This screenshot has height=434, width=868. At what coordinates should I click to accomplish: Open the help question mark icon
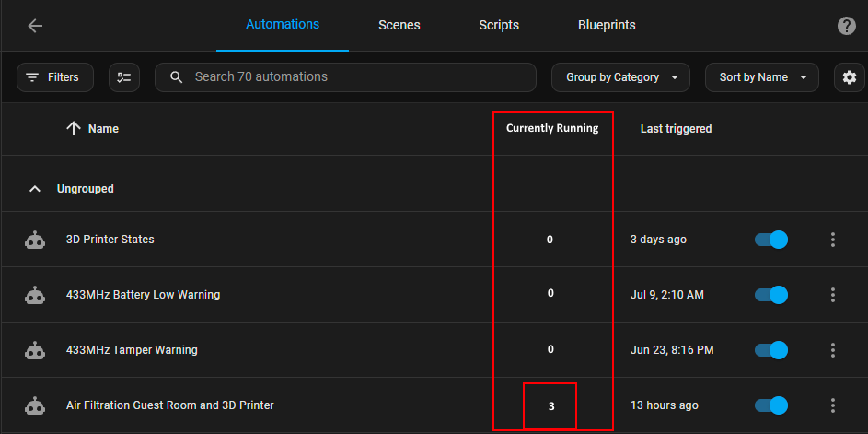click(846, 26)
